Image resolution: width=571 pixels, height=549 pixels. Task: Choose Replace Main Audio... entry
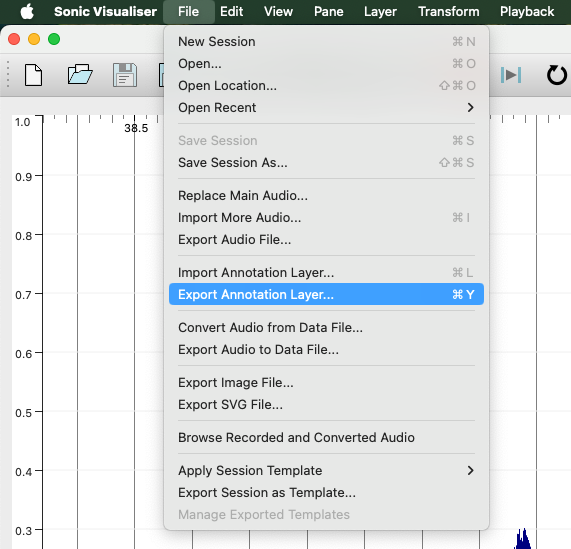click(x=326, y=195)
